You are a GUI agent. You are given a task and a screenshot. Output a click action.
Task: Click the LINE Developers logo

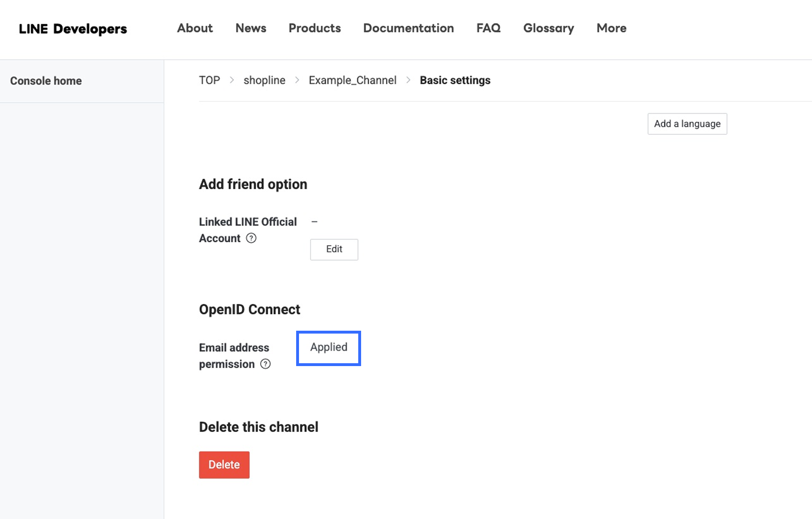[x=73, y=29]
